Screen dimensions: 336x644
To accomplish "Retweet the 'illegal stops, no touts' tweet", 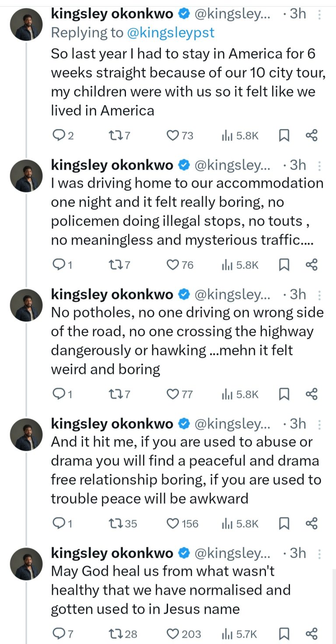I will tap(114, 265).
